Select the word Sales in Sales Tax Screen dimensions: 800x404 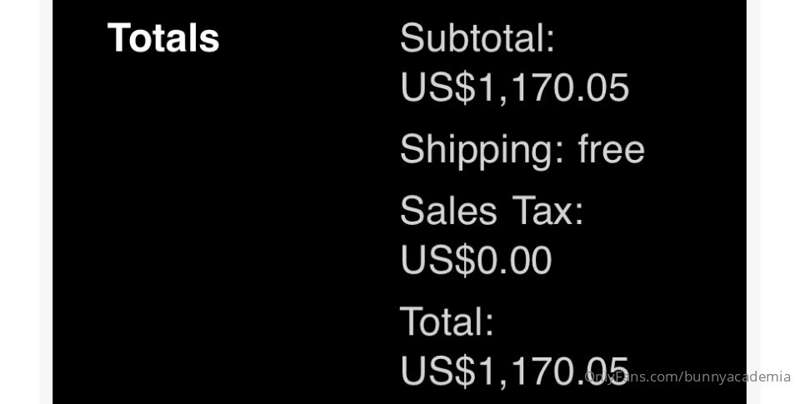(448, 210)
